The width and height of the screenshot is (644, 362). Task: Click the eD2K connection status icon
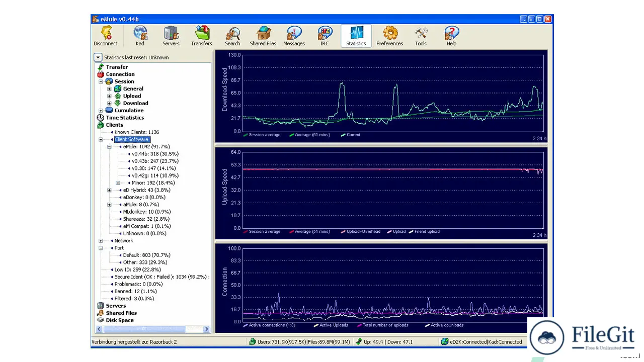(x=444, y=342)
